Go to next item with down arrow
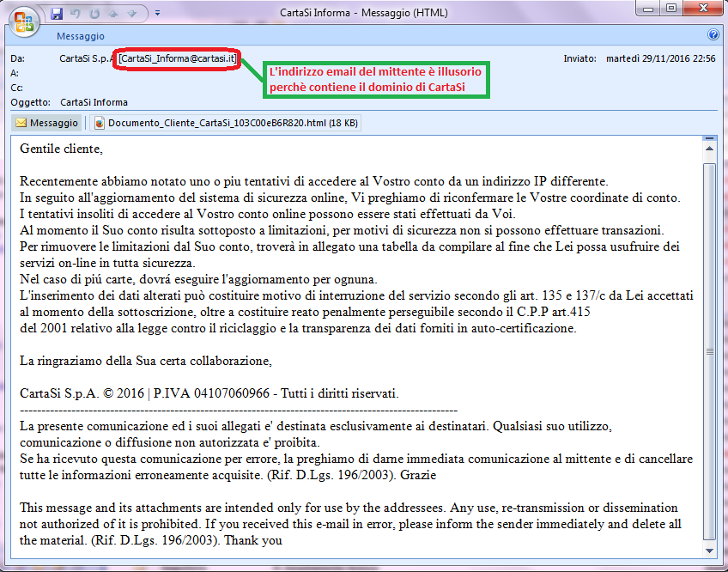 point(132,14)
